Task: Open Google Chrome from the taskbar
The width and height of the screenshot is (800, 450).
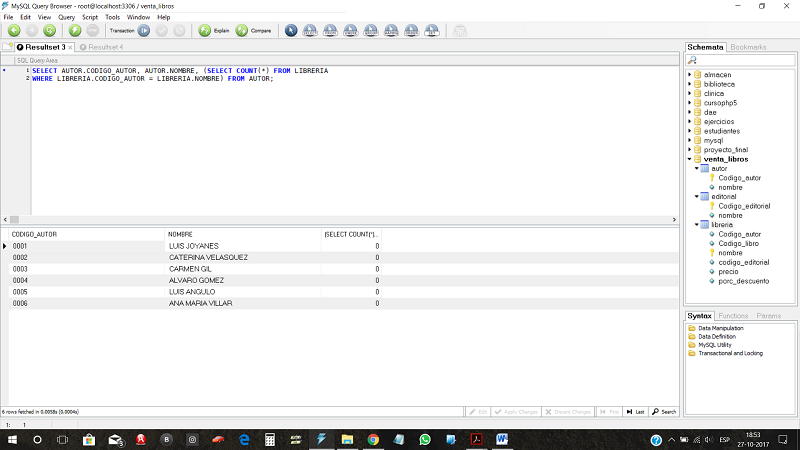Action: 373,439
